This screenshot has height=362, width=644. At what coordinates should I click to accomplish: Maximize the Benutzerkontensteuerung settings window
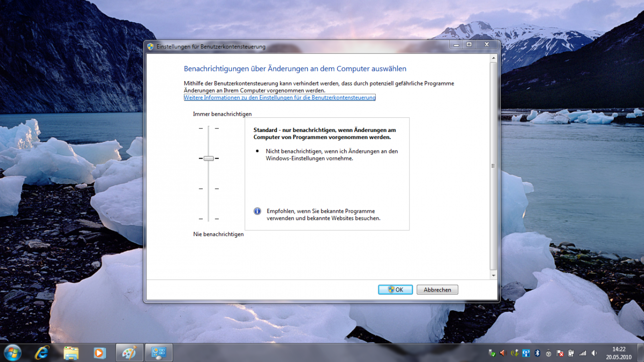point(469,45)
